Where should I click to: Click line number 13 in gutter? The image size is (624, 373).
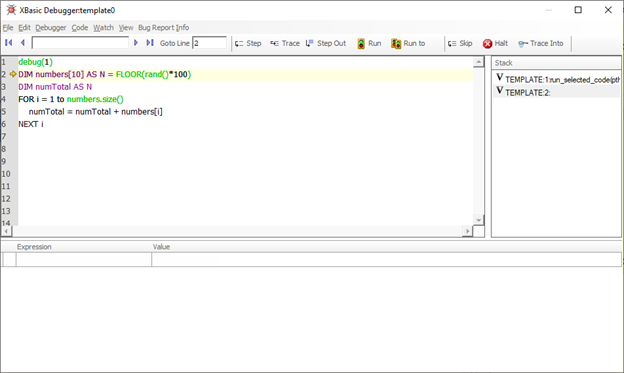click(6, 211)
